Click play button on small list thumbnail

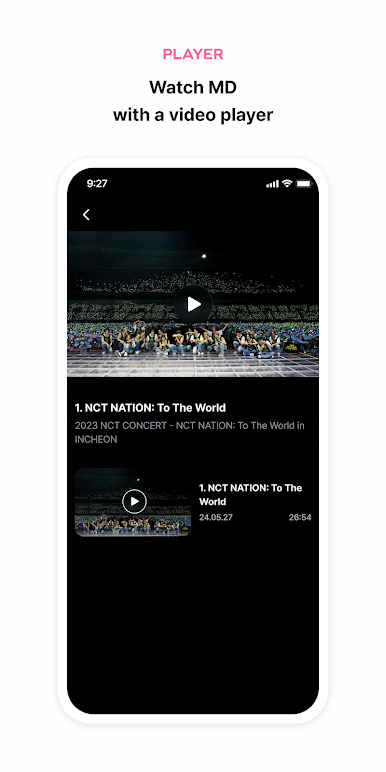tap(134, 502)
